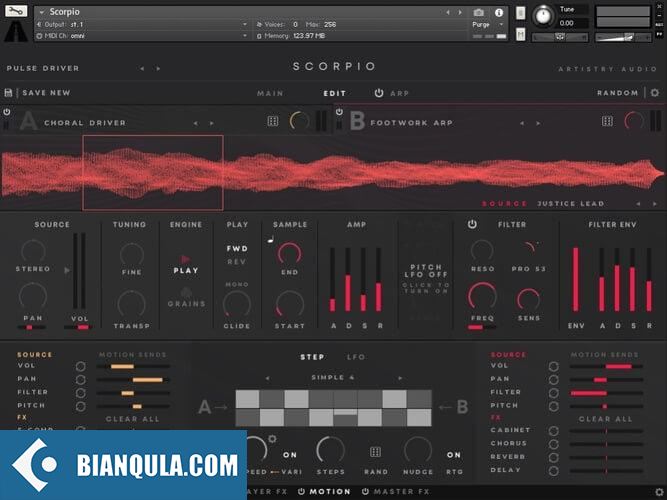Open the Purge dropdown menu
Viewport: 667px width, 500px height.
pos(488,25)
